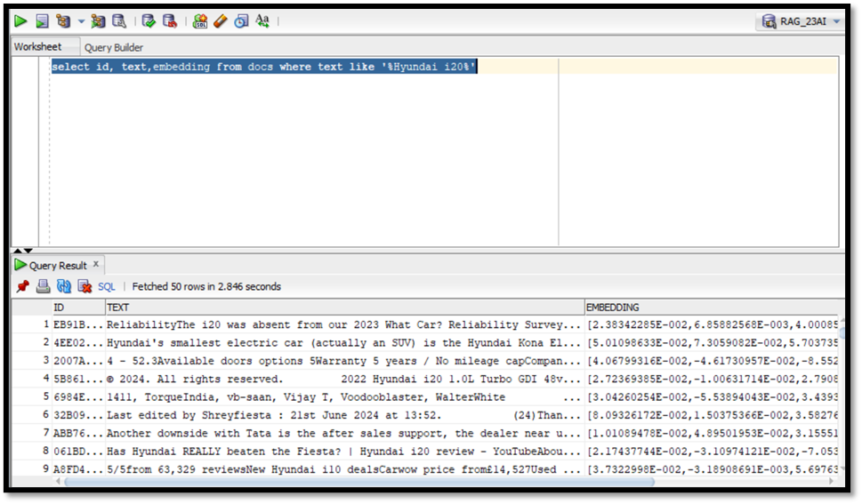
Task: Click the To Upper/Lower case Aa icon
Action: click(262, 21)
